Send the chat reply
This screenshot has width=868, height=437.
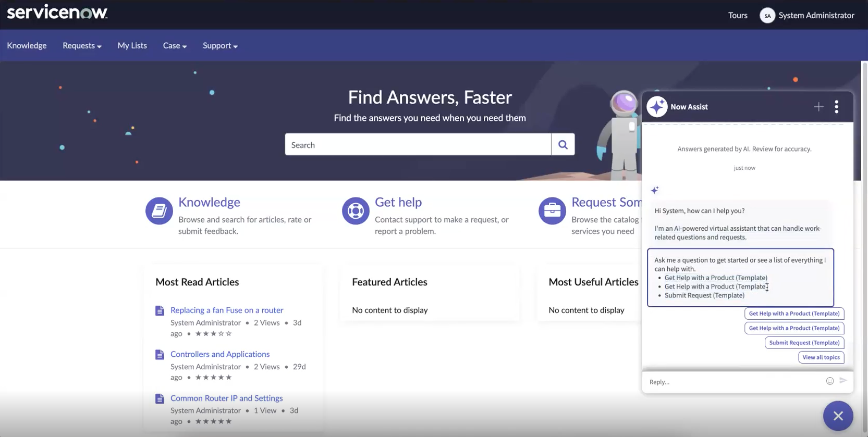click(x=843, y=381)
